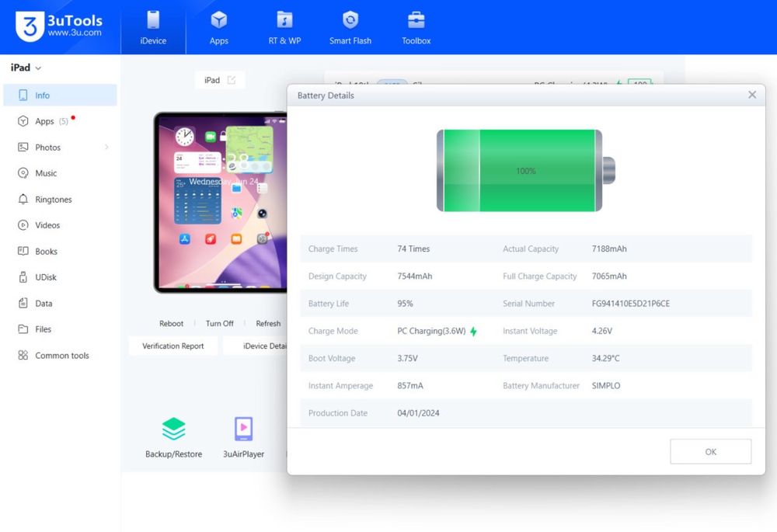
Task: Click the Ringtones bell icon
Action: click(23, 199)
